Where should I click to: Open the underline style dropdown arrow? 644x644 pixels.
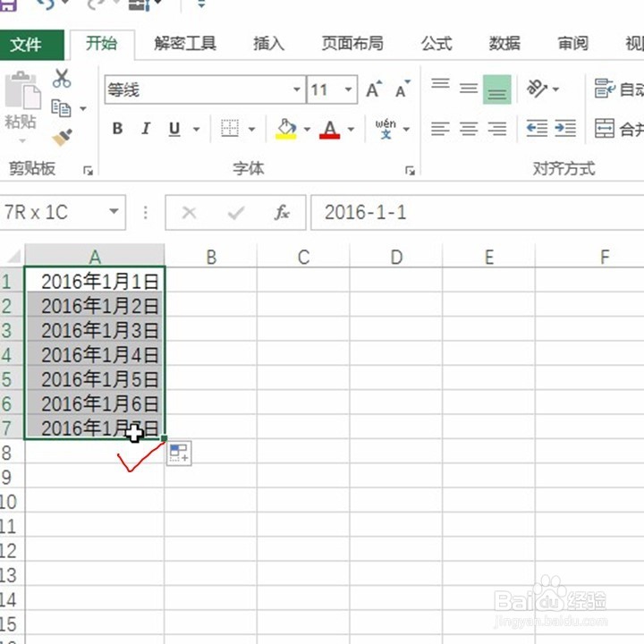(x=196, y=130)
